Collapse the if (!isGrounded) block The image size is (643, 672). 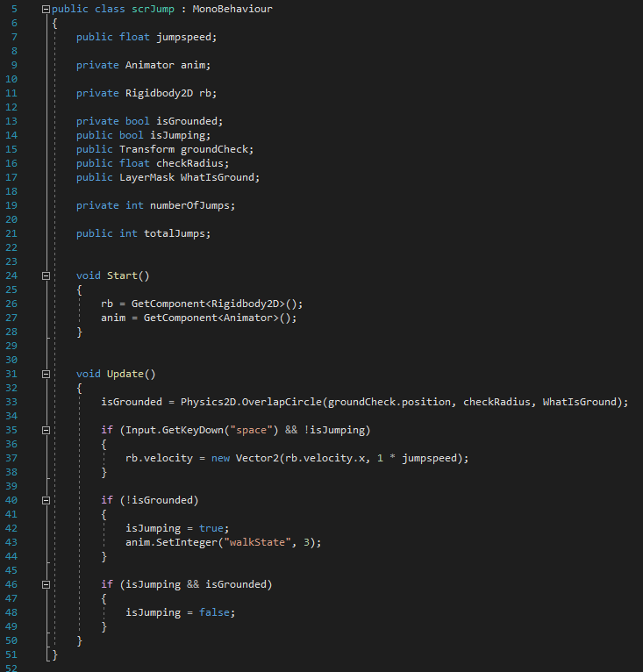tap(46, 500)
